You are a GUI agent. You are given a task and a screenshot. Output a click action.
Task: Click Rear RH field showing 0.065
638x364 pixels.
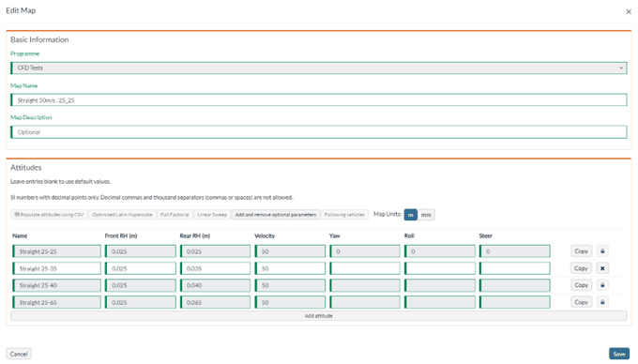[x=215, y=302]
